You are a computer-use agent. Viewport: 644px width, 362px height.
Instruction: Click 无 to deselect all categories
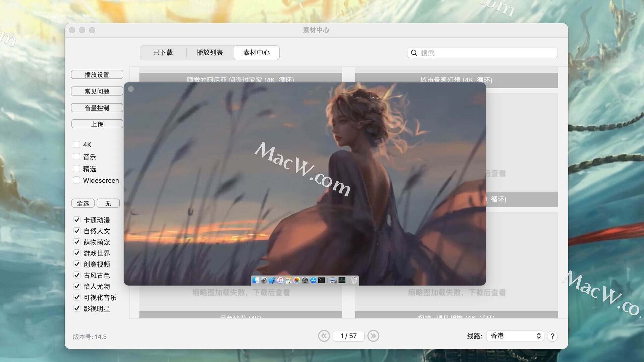click(x=108, y=203)
